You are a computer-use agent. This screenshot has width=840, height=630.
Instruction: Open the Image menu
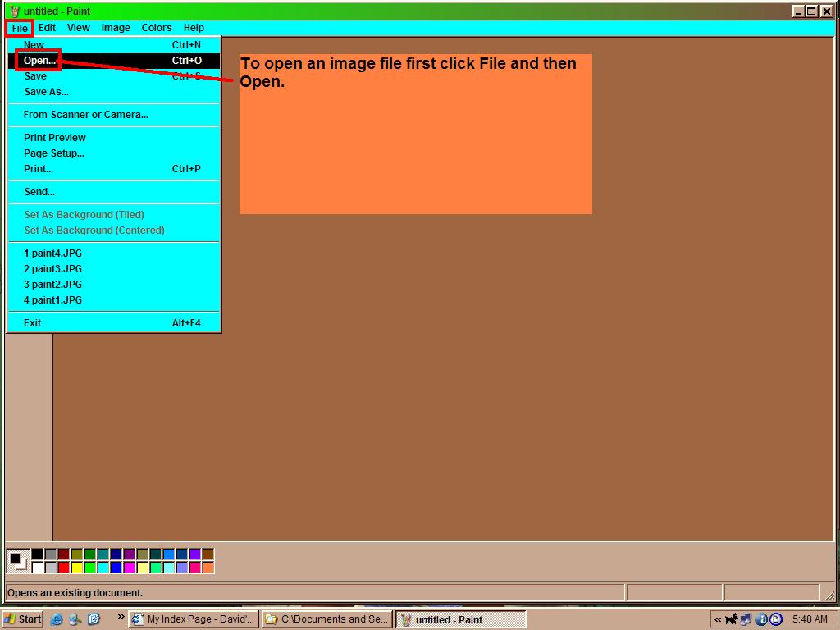(x=116, y=28)
